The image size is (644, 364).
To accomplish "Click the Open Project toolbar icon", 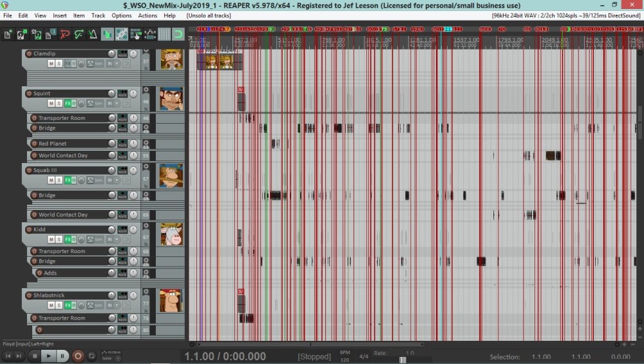I will 22,34.
